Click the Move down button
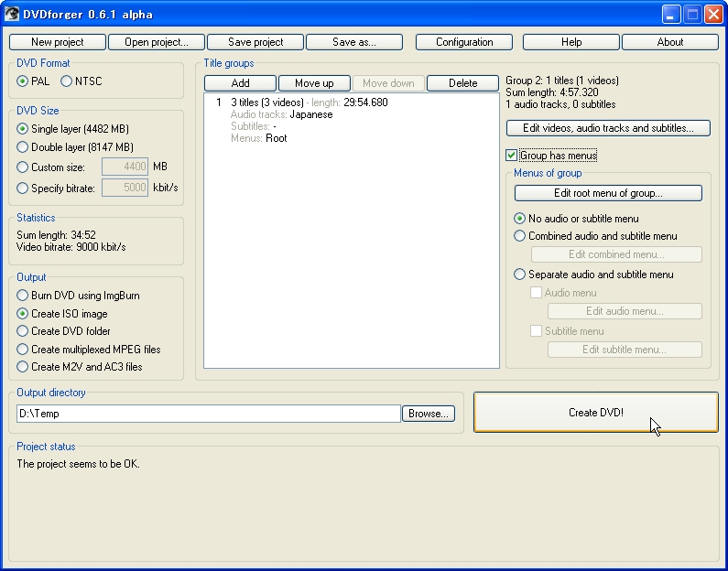728x571 pixels. (388, 83)
